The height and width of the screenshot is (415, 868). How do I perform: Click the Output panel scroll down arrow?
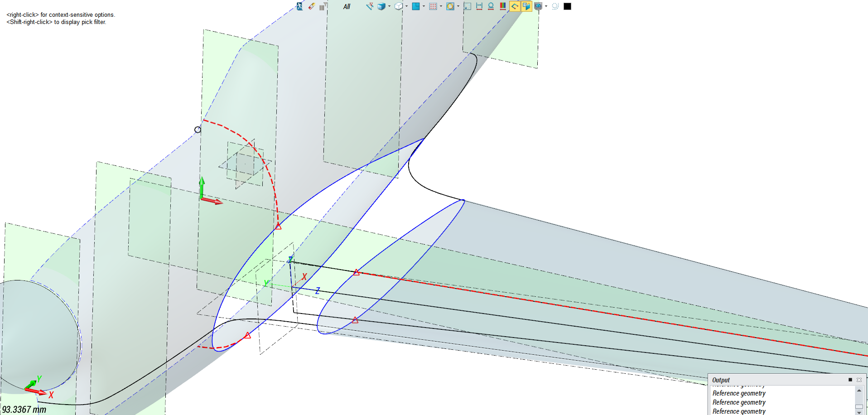coord(859,412)
